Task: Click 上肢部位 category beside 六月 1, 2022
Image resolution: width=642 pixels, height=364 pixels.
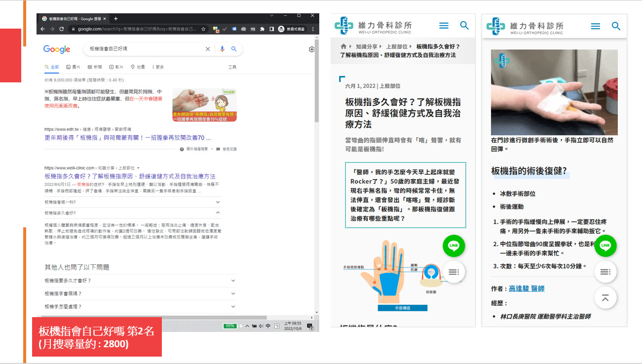Action: click(390, 86)
